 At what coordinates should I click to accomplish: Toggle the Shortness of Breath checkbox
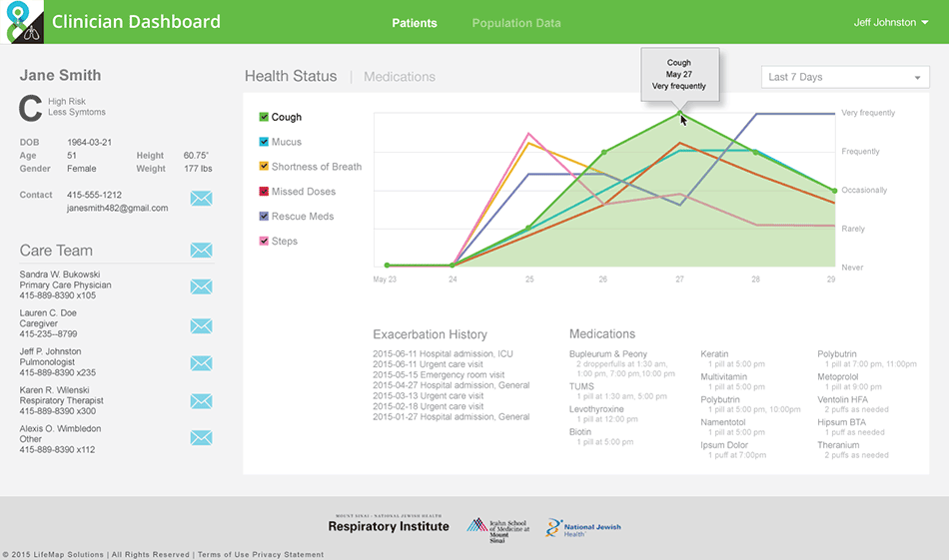264,167
